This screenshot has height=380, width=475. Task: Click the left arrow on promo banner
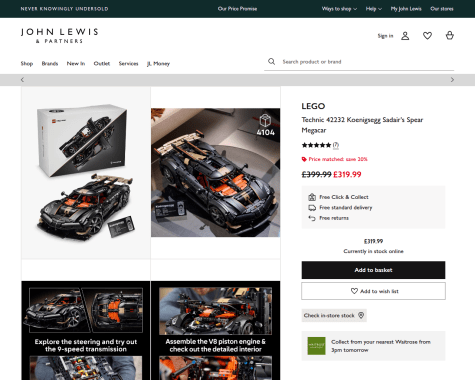click(x=22, y=80)
